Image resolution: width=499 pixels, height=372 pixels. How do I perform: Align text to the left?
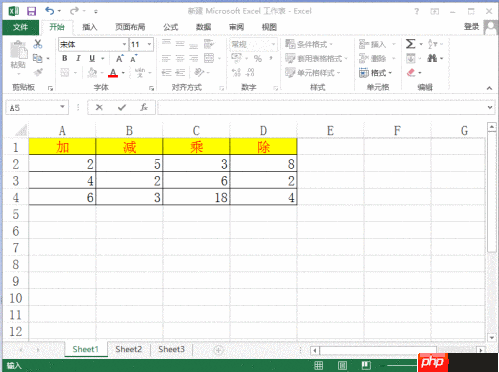166,58
